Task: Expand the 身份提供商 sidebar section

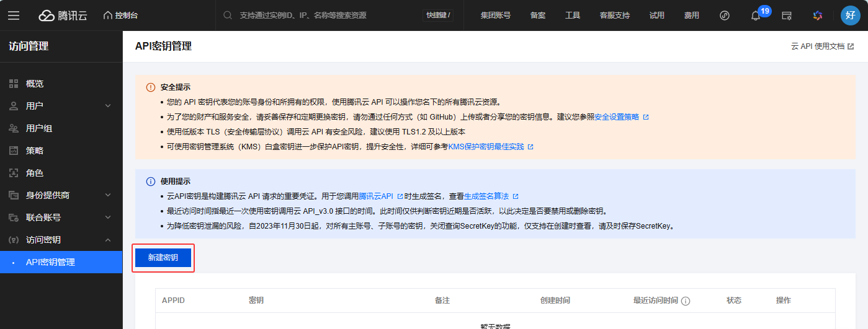Action: [x=61, y=195]
